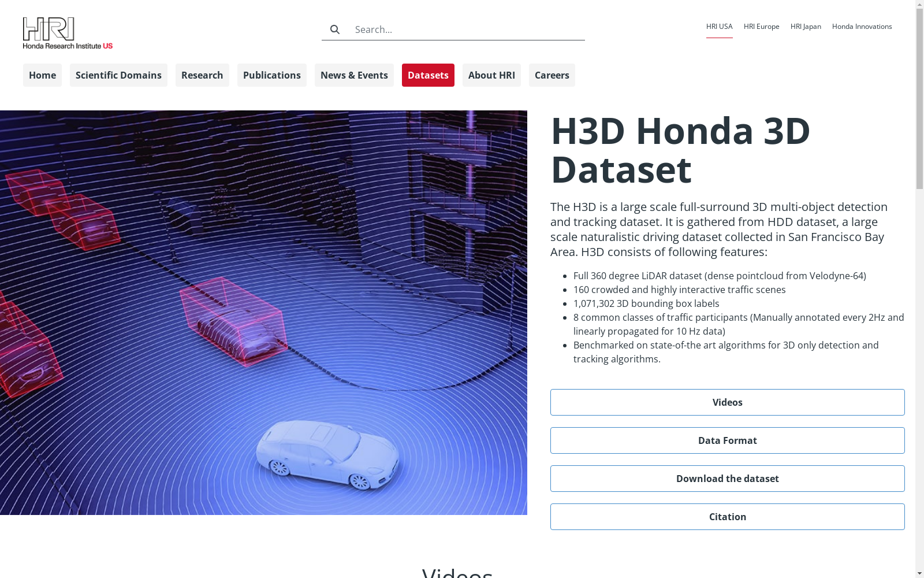
Task: Open the Data Format section button
Action: click(728, 440)
